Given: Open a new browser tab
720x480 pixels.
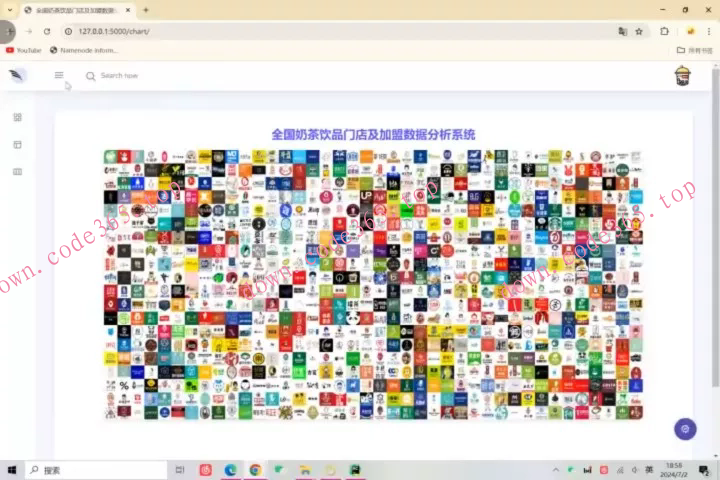Looking at the screenshot, I should coord(146,10).
